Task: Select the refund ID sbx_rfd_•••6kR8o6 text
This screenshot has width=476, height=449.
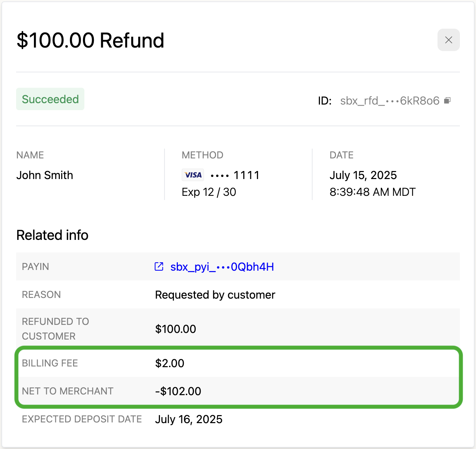Action: click(390, 101)
